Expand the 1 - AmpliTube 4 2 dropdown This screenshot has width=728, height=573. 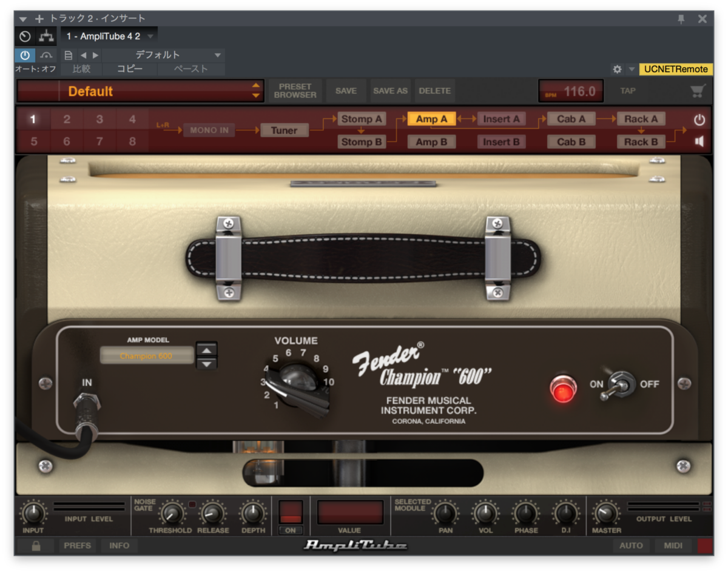click(x=109, y=36)
